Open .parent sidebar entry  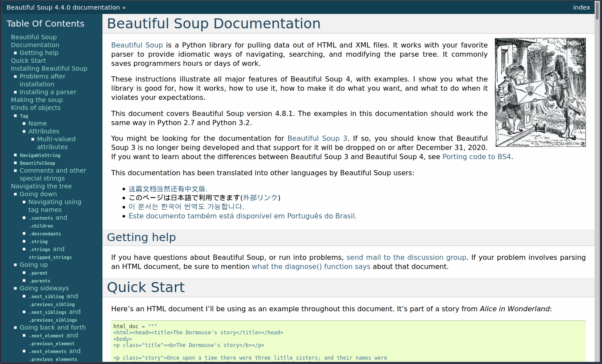tap(38, 273)
